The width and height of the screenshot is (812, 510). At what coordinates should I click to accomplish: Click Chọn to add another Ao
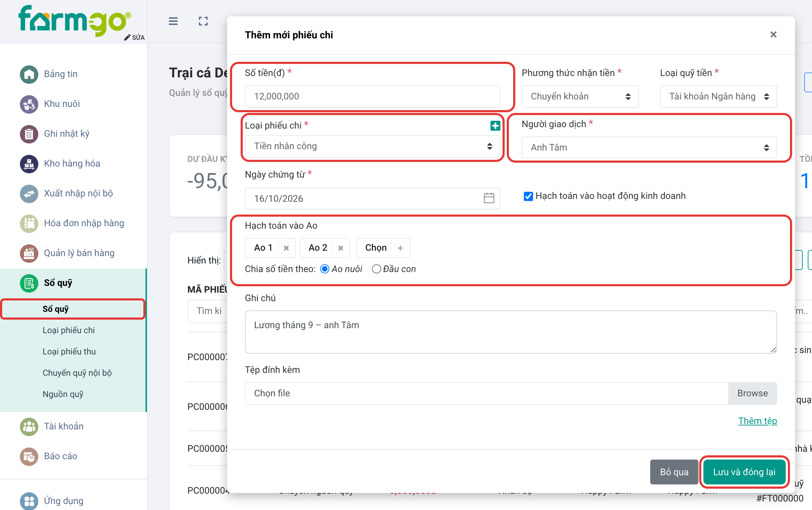pos(383,248)
